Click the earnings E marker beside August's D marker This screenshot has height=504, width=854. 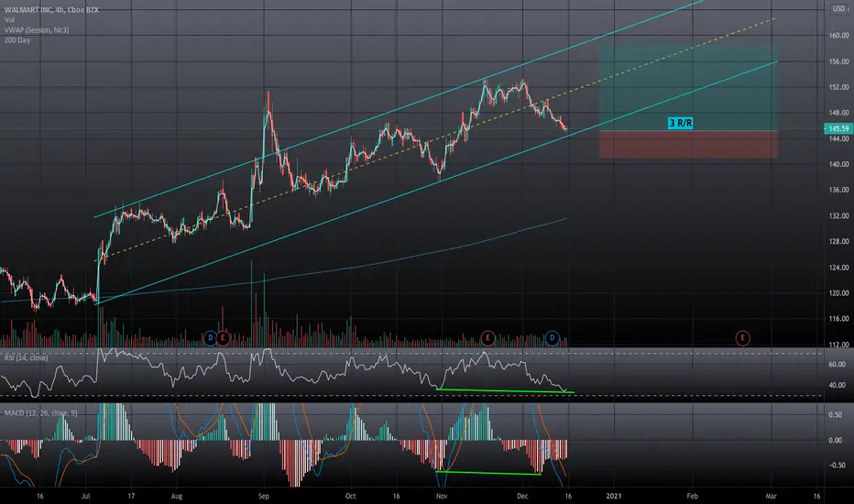click(x=223, y=338)
